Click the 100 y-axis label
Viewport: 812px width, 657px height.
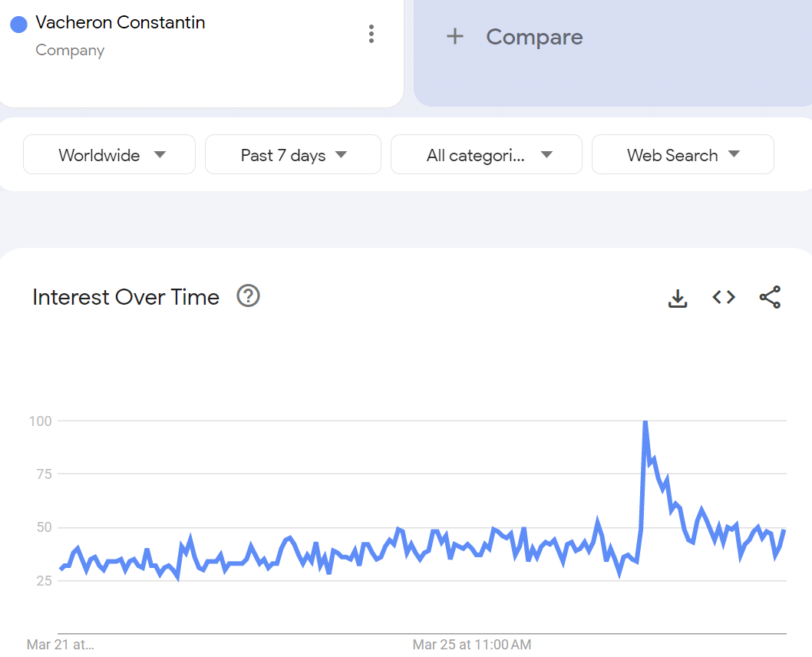(x=40, y=421)
